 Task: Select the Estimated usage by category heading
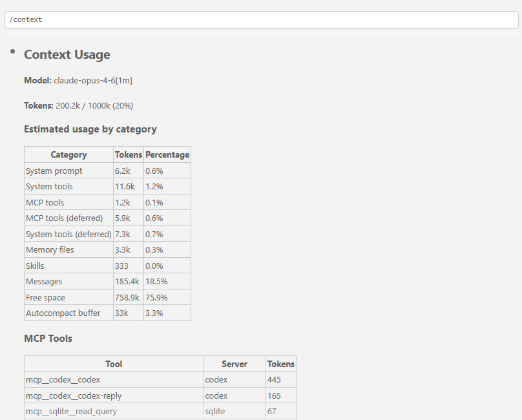tap(90, 129)
